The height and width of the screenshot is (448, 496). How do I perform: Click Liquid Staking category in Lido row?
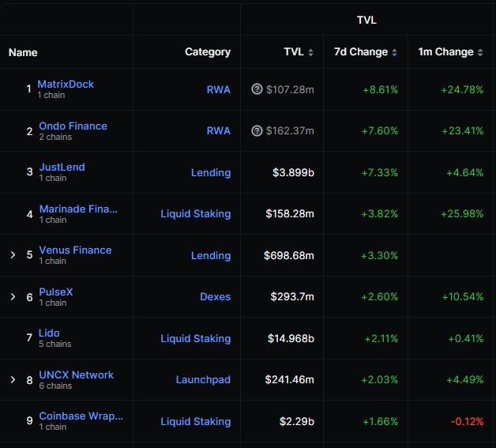tap(196, 338)
